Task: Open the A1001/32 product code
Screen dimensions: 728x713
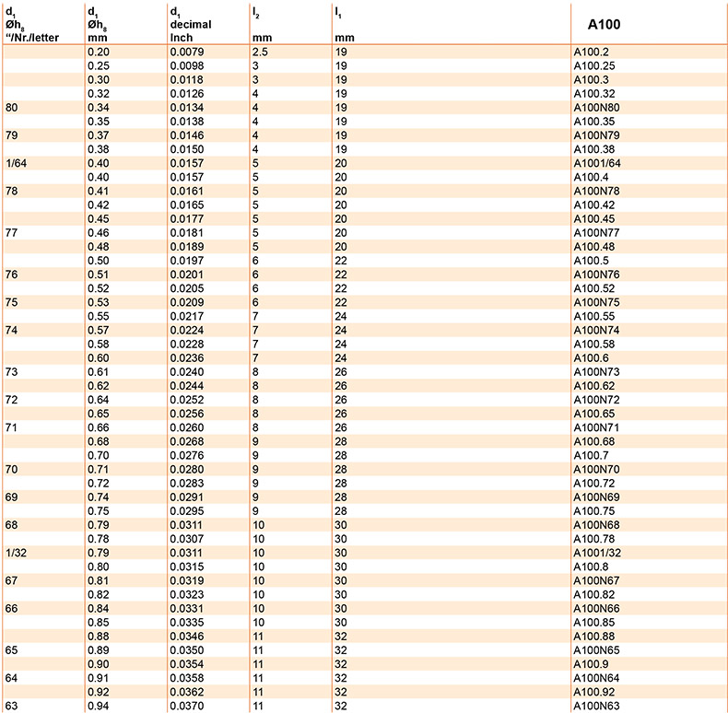Action: 597,553
